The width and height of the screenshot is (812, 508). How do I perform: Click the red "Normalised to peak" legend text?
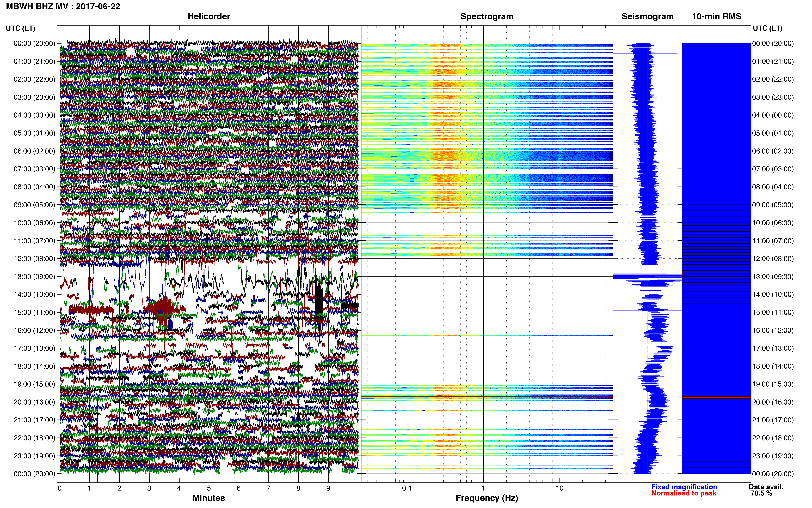[684, 493]
